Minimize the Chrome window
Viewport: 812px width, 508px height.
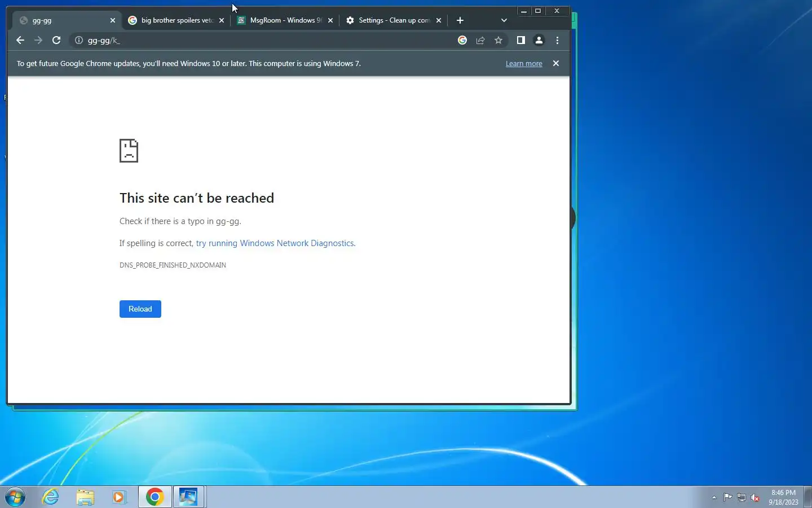pos(524,11)
